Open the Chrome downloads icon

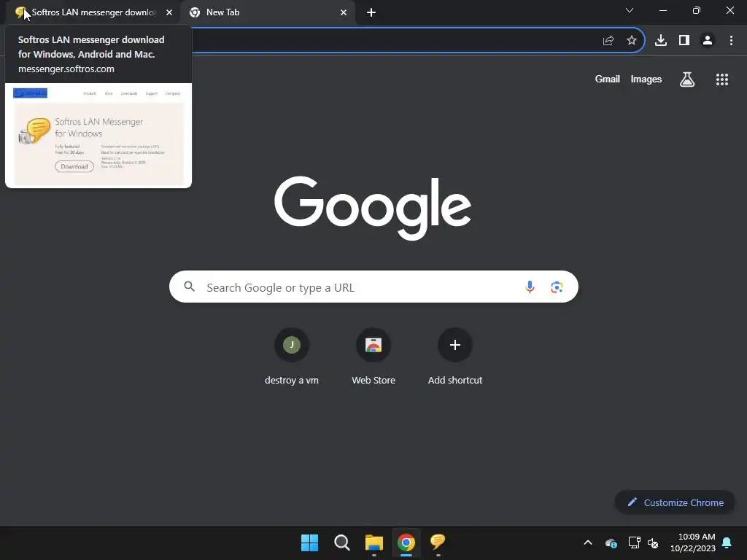point(661,41)
